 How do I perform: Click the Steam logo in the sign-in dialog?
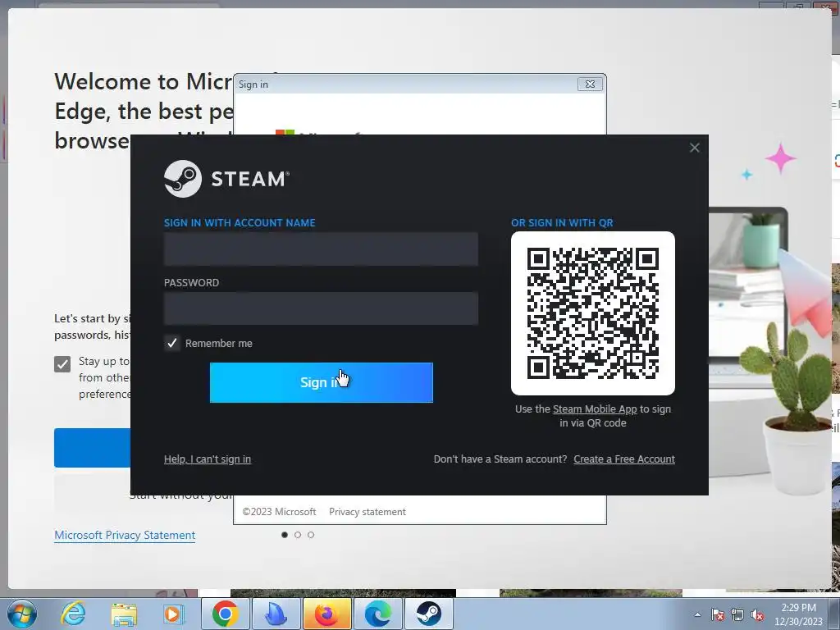pos(226,178)
